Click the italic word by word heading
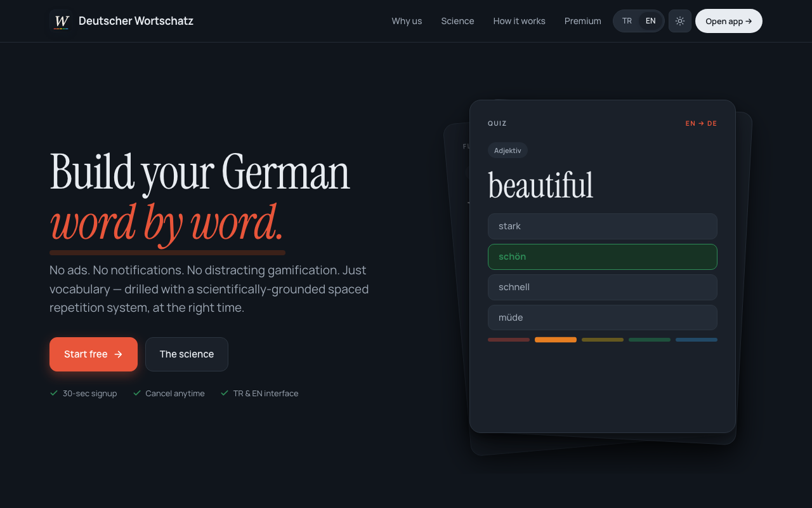Screen dimensions: 812x508 click(167, 223)
